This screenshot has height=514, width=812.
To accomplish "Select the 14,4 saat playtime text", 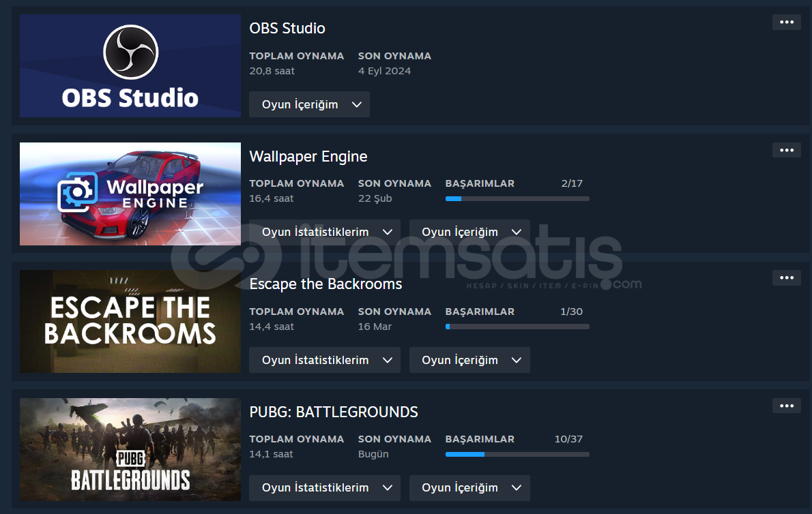I will click(x=272, y=327).
